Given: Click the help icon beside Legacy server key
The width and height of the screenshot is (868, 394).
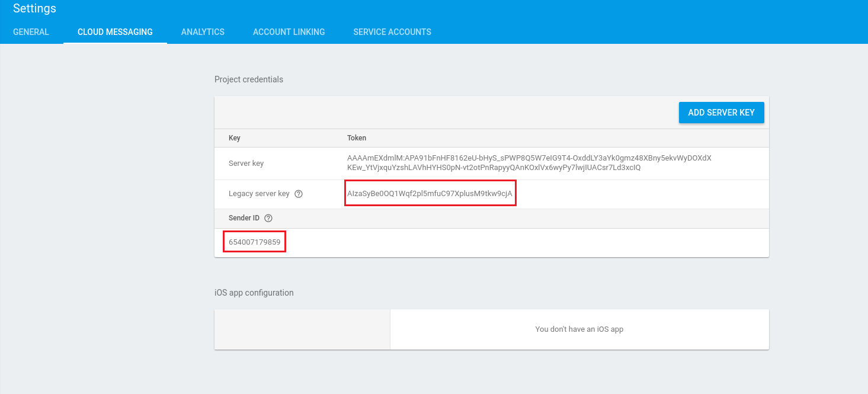Looking at the screenshot, I should point(299,194).
